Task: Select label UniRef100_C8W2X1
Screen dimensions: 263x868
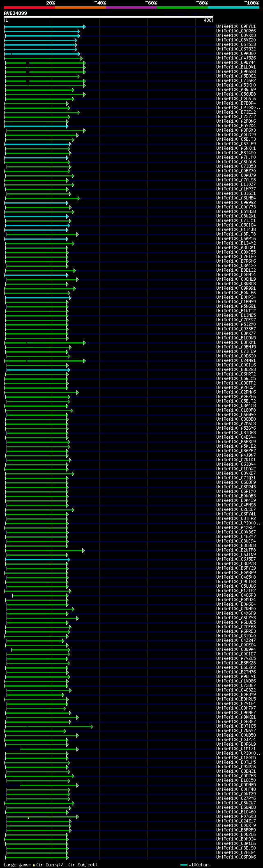Action: tap(236, 216)
